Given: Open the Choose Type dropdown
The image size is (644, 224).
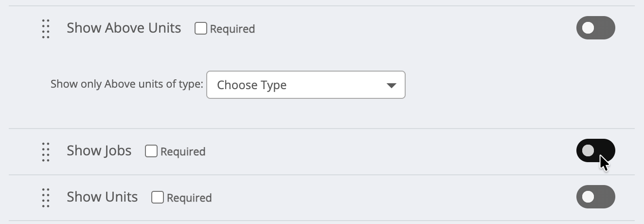Looking at the screenshot, I should point(305,85).
